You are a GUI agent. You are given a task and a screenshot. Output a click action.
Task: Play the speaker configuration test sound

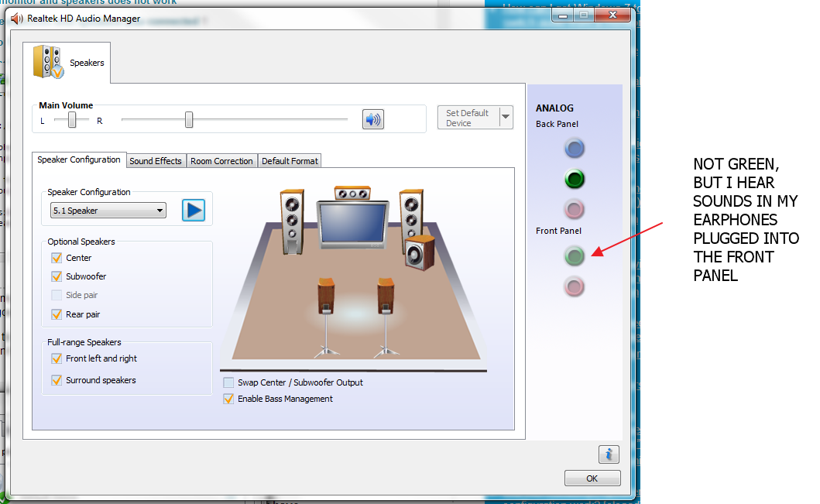tap(194, 210)
